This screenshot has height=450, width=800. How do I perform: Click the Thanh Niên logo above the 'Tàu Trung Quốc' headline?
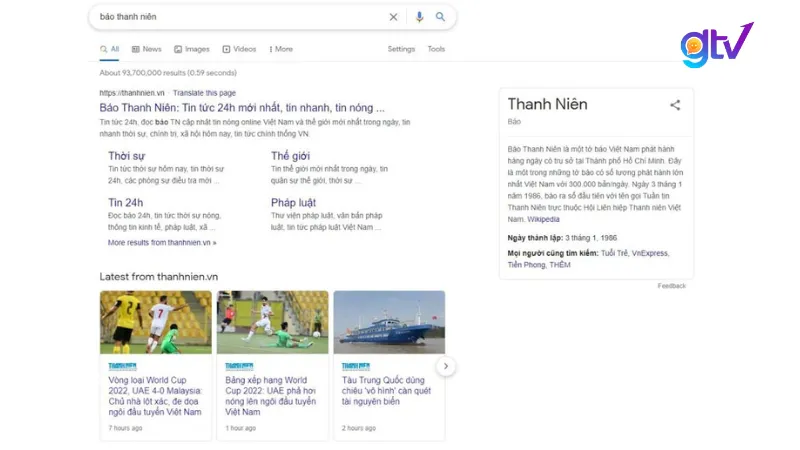(356, 366)
